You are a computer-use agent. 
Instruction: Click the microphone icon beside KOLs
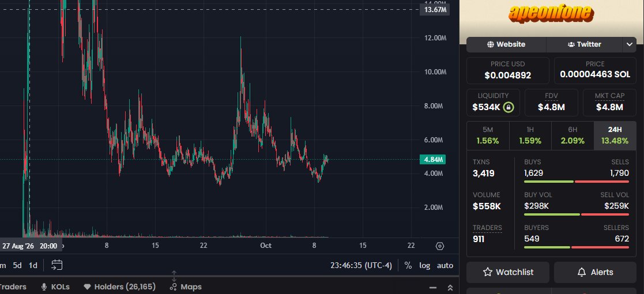point(44,287)
